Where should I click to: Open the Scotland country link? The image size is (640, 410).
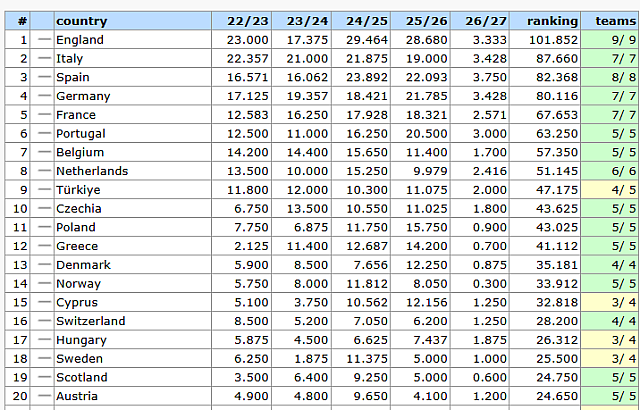[82, 378]
